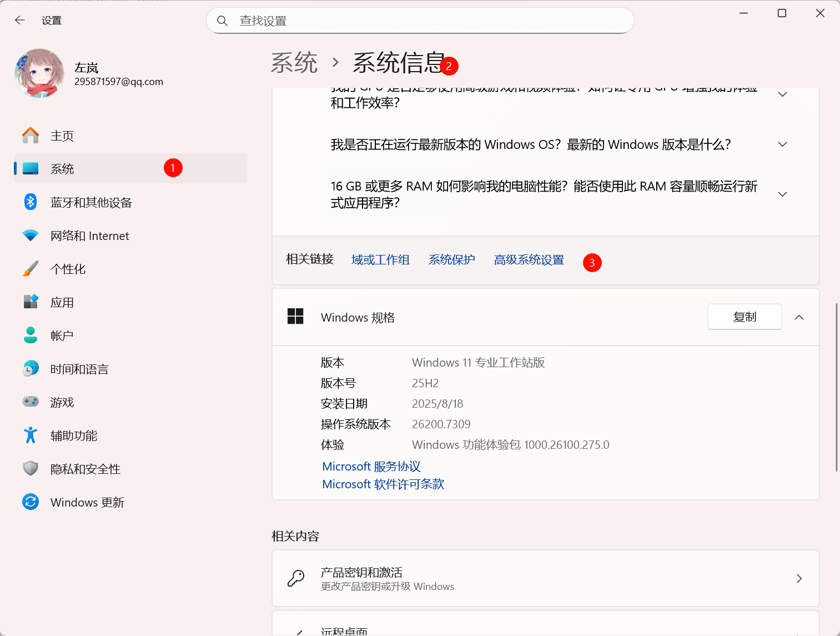
Task: Open the Home (主页) page icon
Action: 31,136
